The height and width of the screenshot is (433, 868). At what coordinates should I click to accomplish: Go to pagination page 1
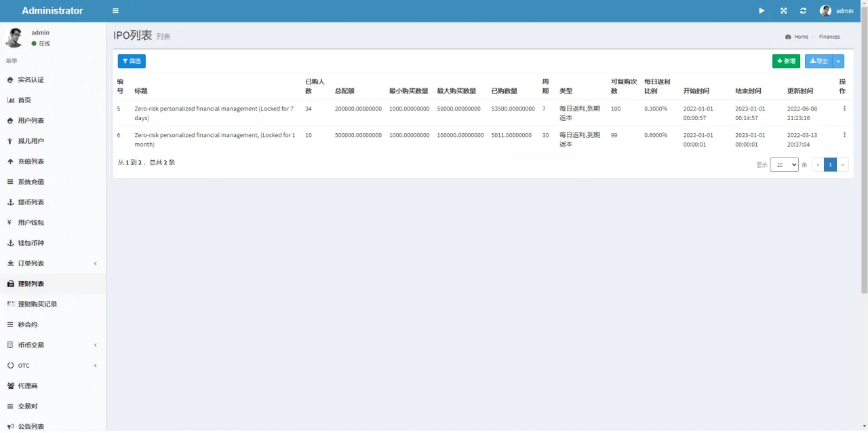(830, 165)
